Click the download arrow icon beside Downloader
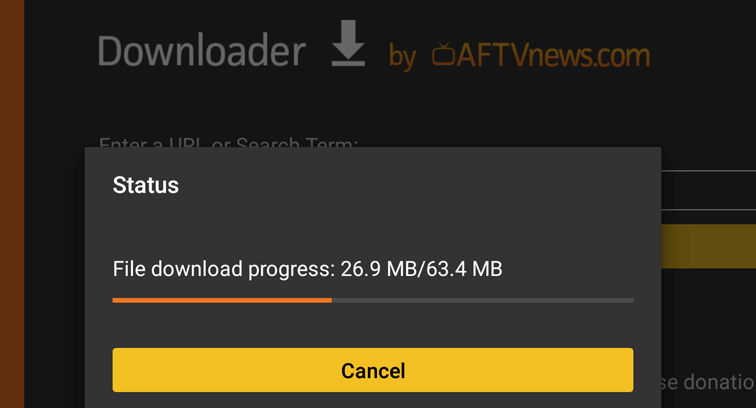 [348, 46]
